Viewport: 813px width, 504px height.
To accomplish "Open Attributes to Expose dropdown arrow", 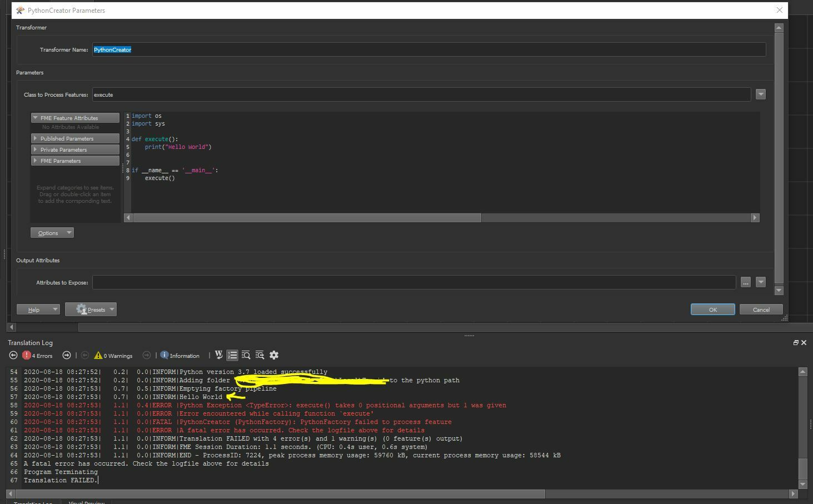I will tap(761, 282).
